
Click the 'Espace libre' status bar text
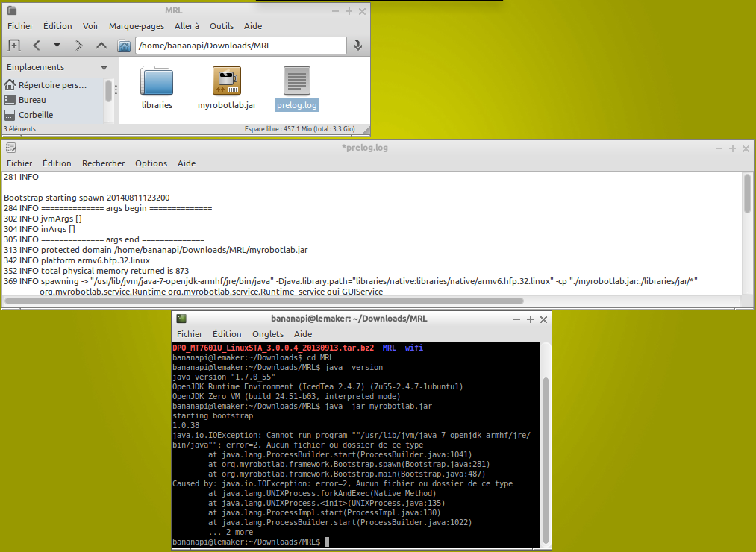[299, 129]
